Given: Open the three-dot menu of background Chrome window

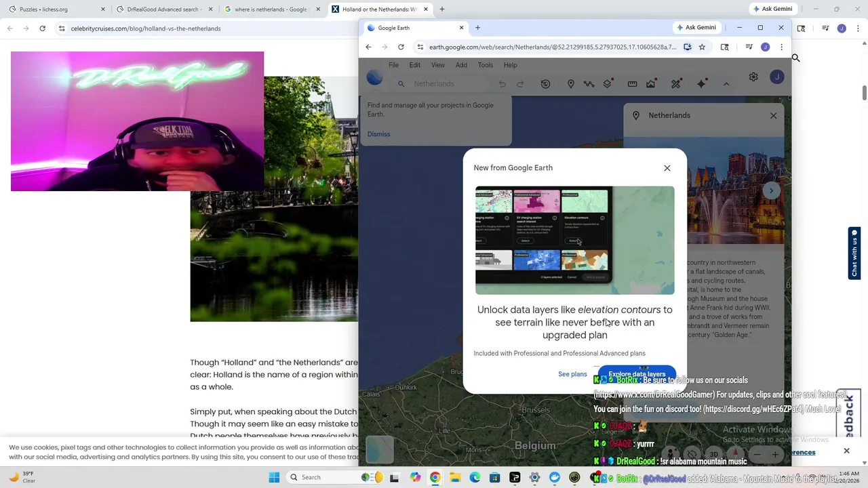Looking at the screenshot, I should (857, 28).
